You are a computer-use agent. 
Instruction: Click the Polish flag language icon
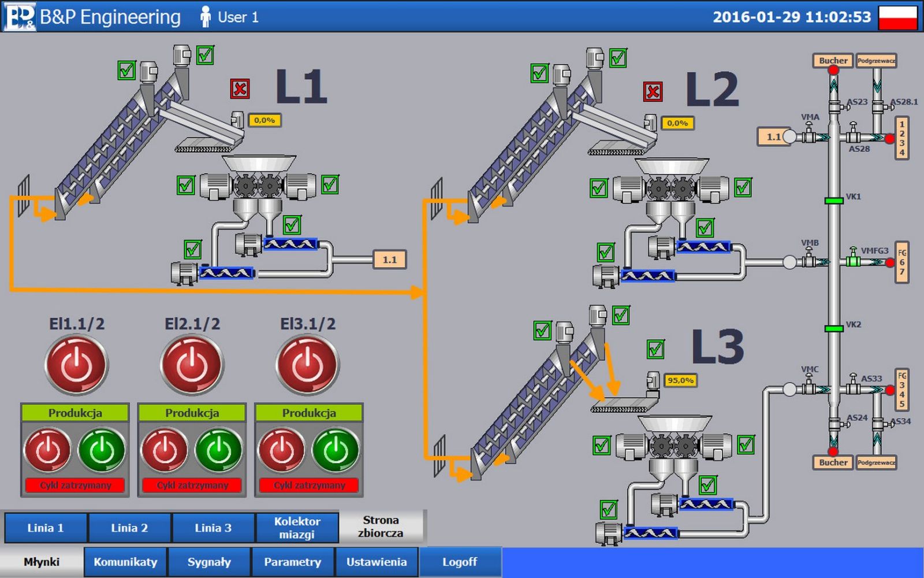[x=897, y=17]
